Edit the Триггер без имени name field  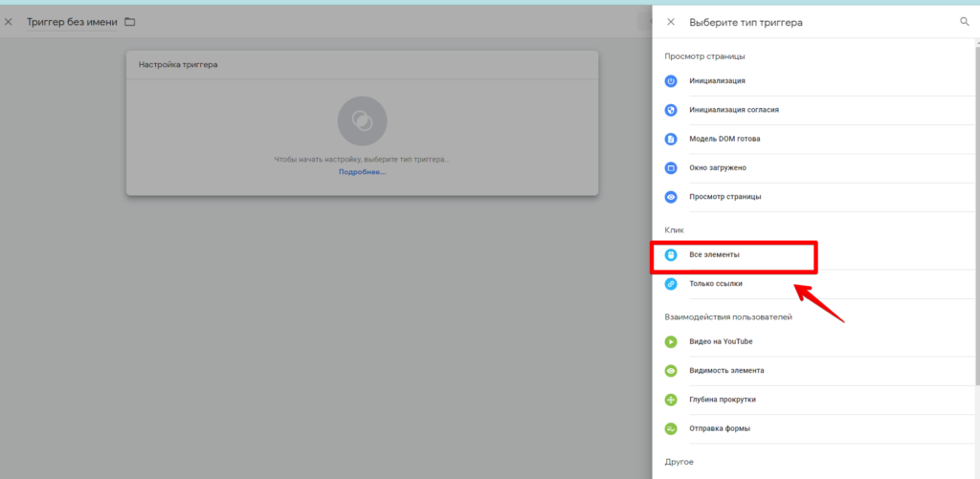click(72, 22)
